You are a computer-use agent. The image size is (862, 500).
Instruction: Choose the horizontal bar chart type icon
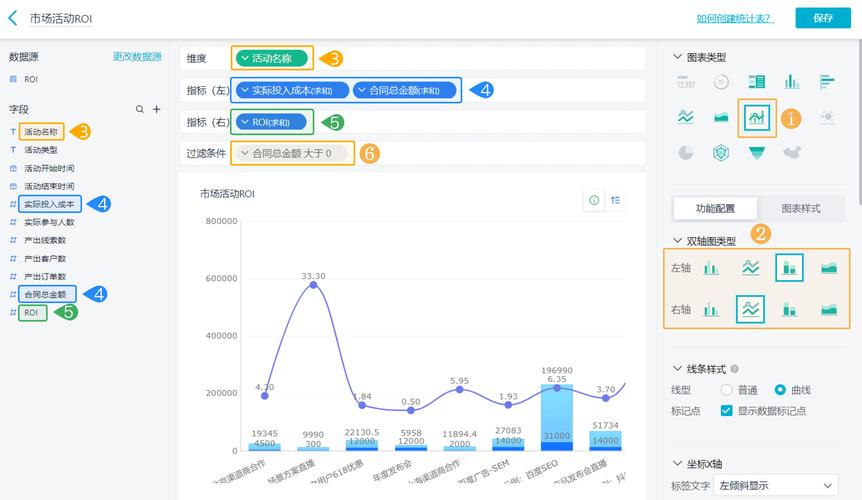tap(827, 82)
